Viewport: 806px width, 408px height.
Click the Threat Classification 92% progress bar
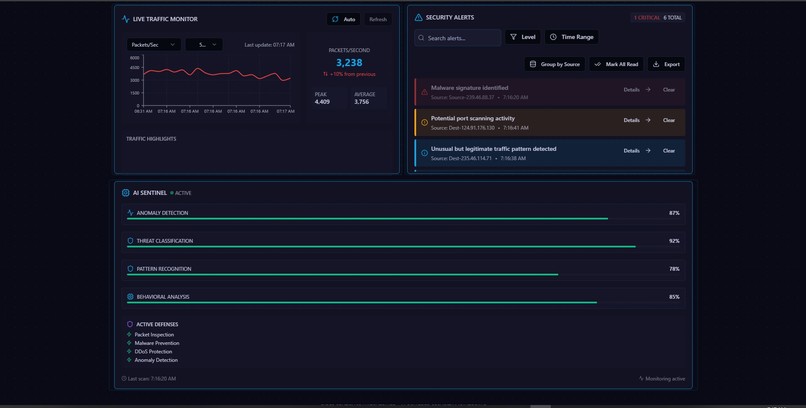[404, 247]
